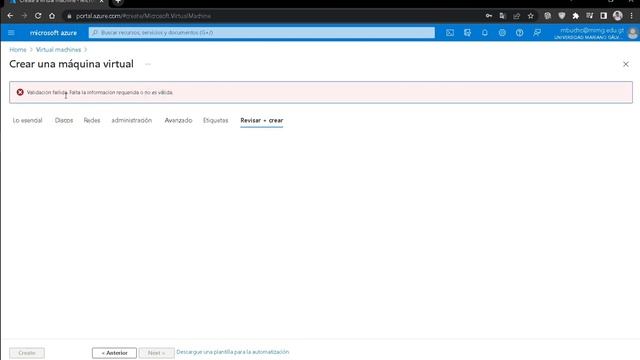Open the Chrome profile picture

[618, 16]
